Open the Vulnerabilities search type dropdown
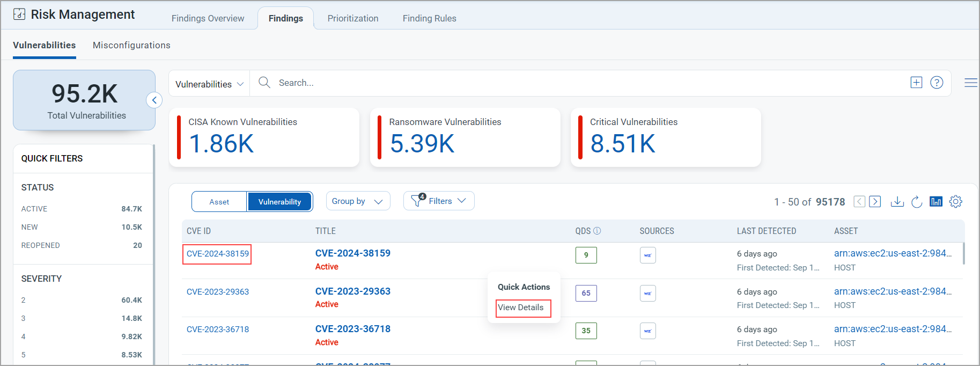This screenshot has height=366, width=980. [x=209, y=84]
